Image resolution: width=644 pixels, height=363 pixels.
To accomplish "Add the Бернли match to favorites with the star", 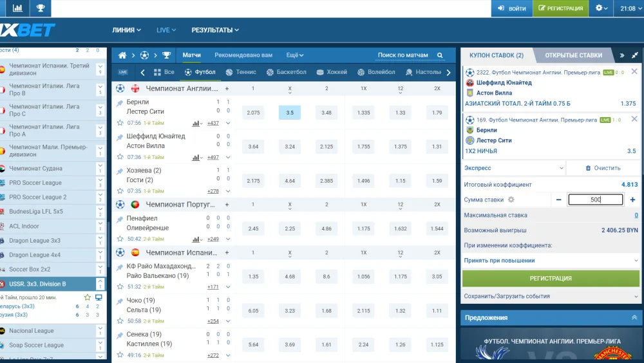I will click(120, 123).
